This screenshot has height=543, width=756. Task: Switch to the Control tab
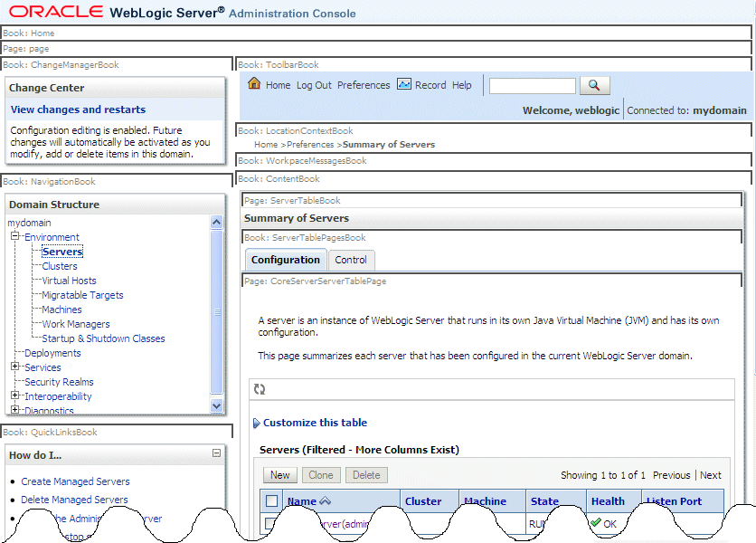(x=351, y=260)
